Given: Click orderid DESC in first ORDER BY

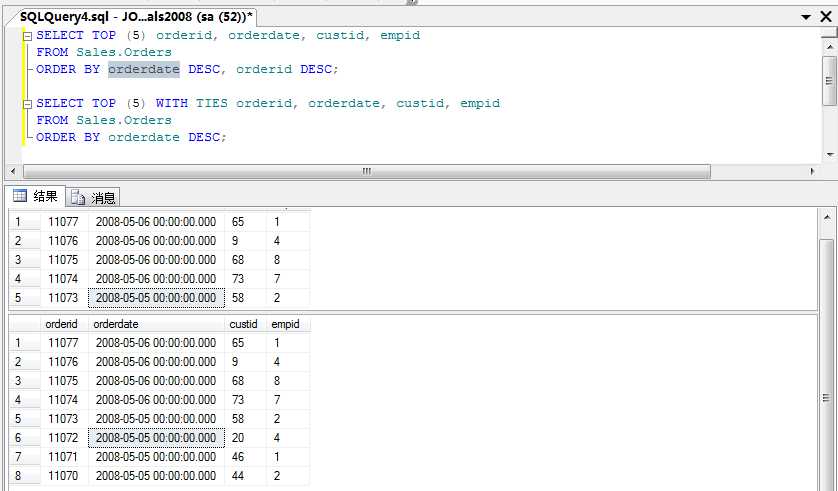Looking at the screenshot, I should 284,69.
